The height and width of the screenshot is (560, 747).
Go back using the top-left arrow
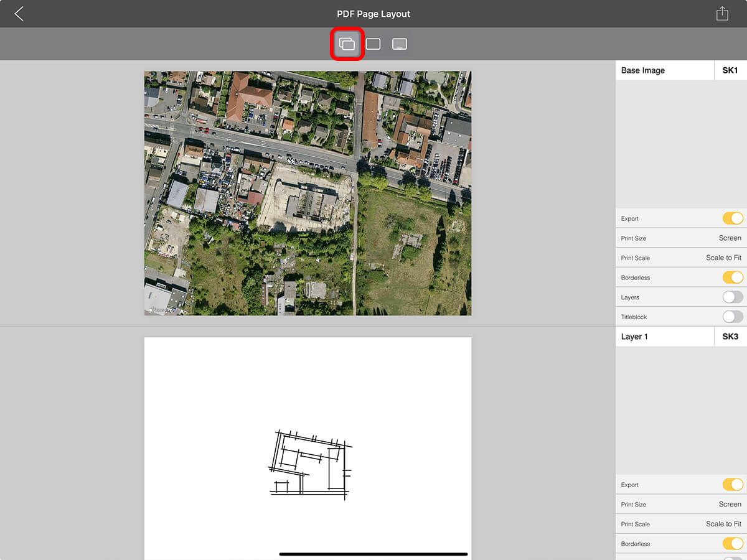coord(19,14)
